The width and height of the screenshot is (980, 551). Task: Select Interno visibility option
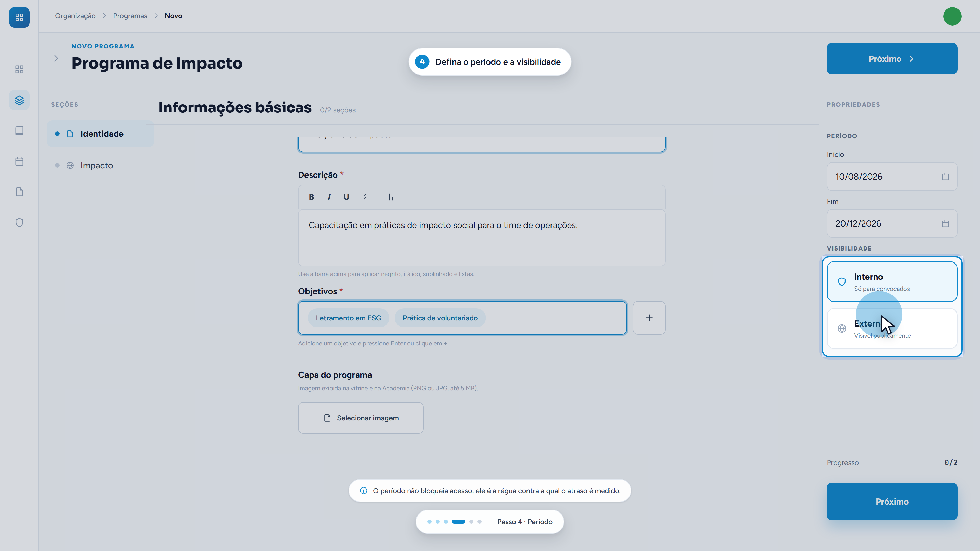point(892,282)
